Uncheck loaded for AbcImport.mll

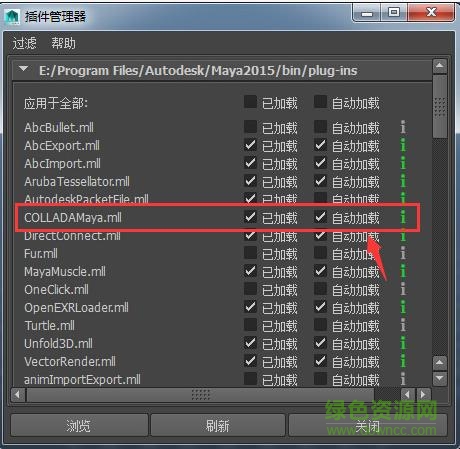click(x=250, y=163)
